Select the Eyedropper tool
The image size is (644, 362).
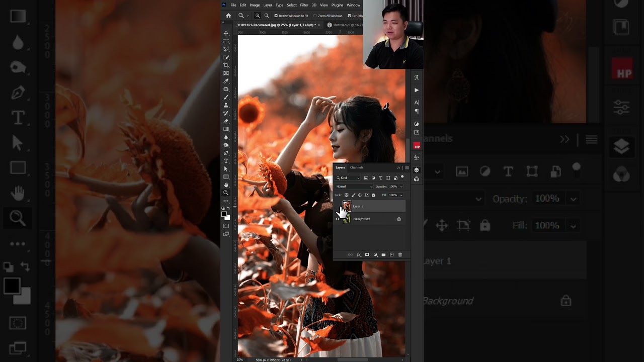pyautogui.click(x=226, y=81)
